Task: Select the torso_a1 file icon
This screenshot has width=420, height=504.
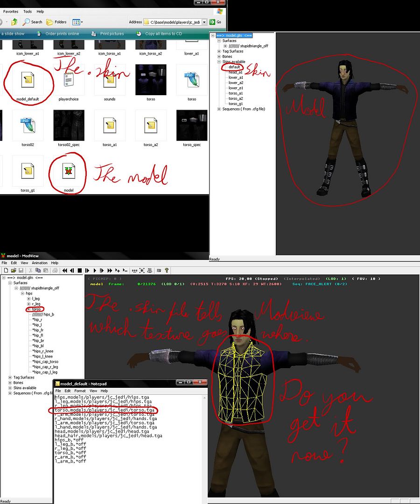Action: click(x=110, y=126)
